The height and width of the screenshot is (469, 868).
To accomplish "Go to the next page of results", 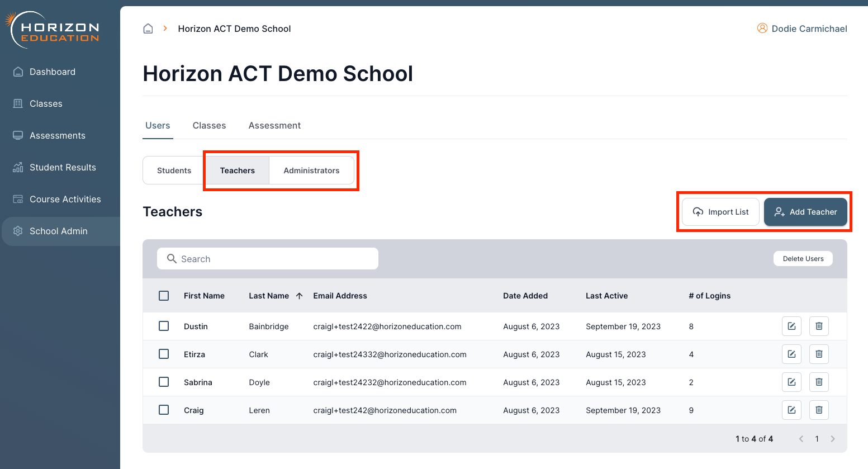I will pos(833,439).
